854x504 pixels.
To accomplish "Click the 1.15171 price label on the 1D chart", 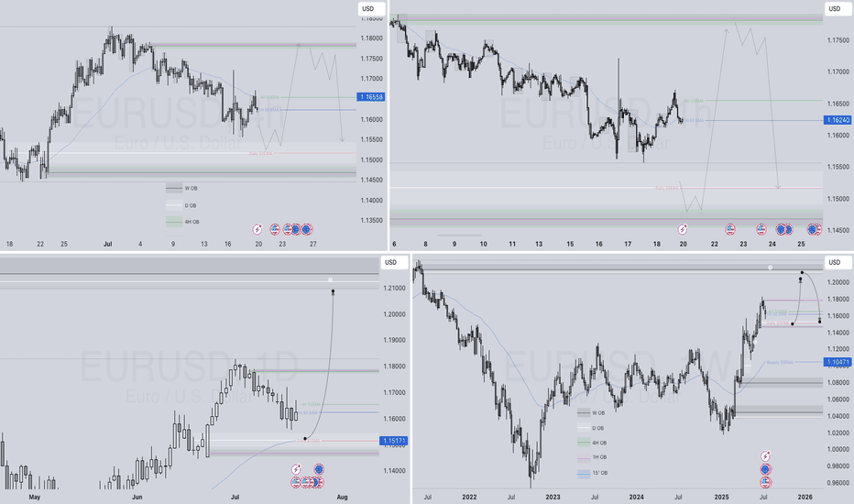I will (x=394, y=440).
